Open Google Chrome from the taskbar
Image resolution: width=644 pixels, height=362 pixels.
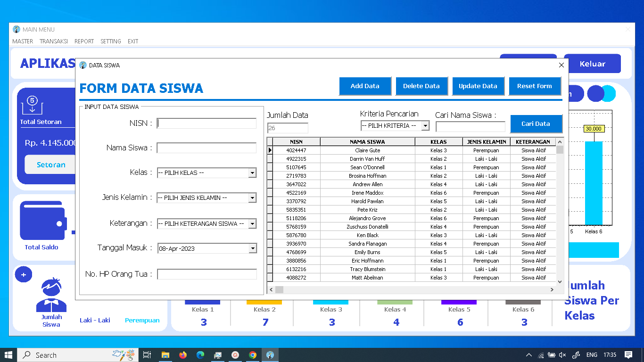click(x=253, y=354)
